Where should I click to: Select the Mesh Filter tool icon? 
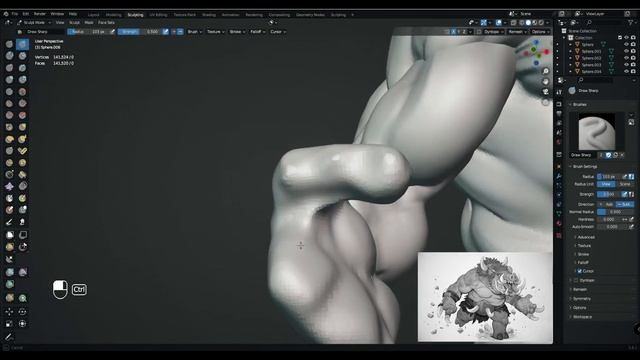[10, 272]
